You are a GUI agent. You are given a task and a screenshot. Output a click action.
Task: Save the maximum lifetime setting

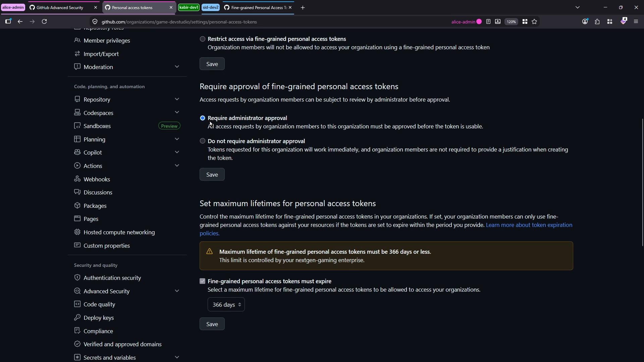pos(212,324)
